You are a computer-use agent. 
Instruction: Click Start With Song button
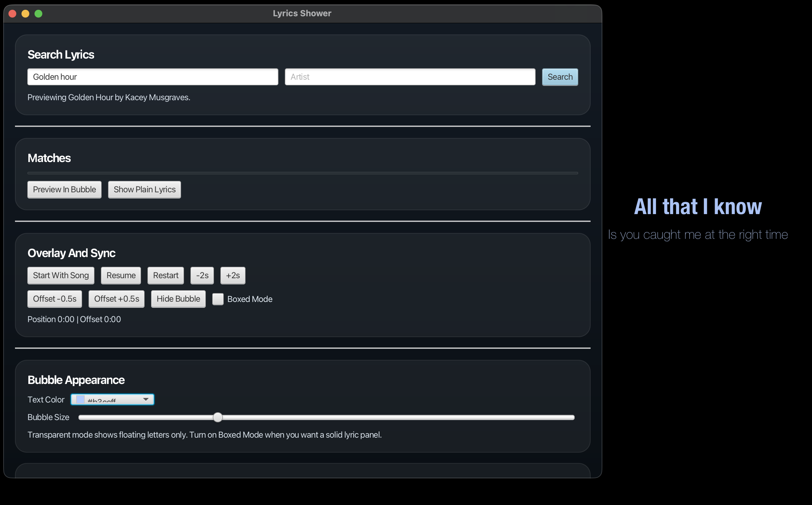(x=61, y=275)
